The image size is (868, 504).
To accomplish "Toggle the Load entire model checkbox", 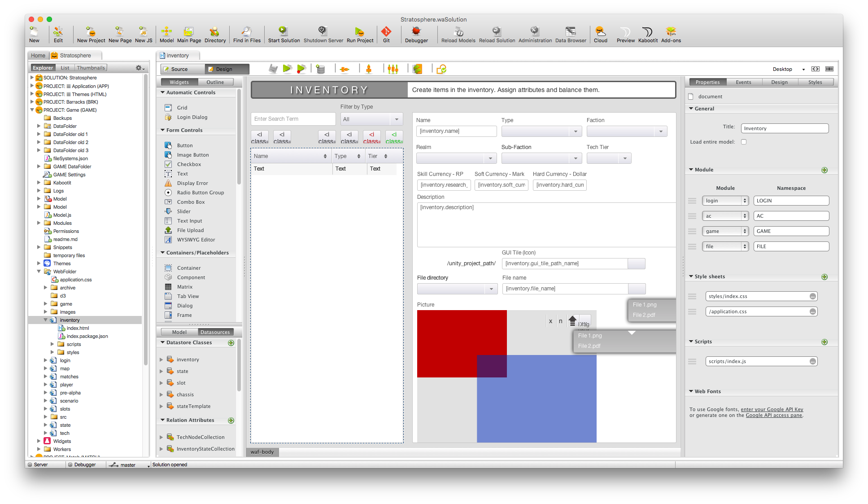I will pyautogui.click(x=744, y=142).
